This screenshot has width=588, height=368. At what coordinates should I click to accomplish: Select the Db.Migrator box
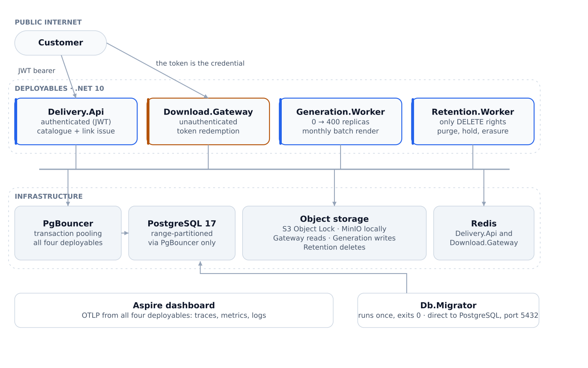coord(448,310)
